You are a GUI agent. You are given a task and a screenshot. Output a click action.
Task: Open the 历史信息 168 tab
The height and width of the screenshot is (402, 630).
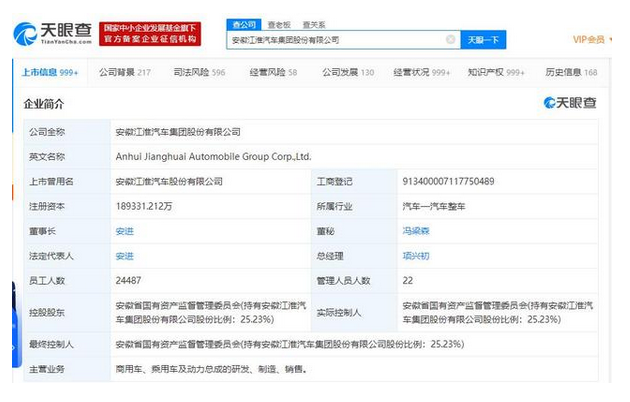pyautogui.click(x=571, y=73)
